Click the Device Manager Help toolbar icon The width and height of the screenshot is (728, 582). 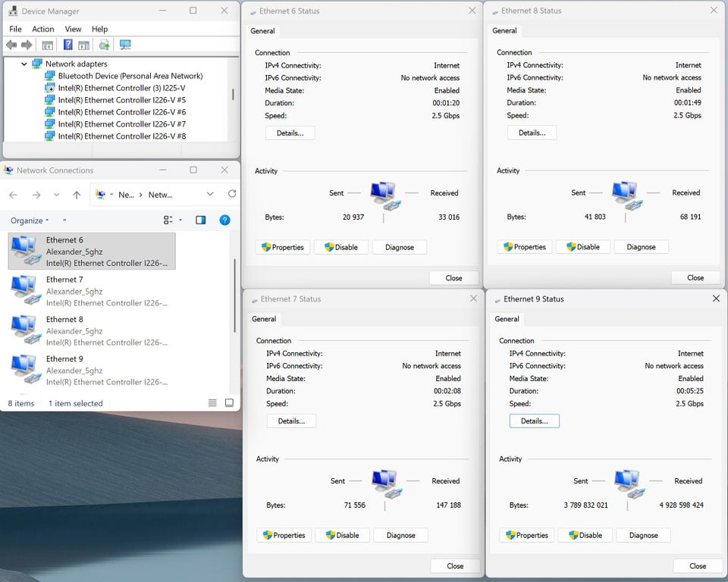click(x=67, y=45)
